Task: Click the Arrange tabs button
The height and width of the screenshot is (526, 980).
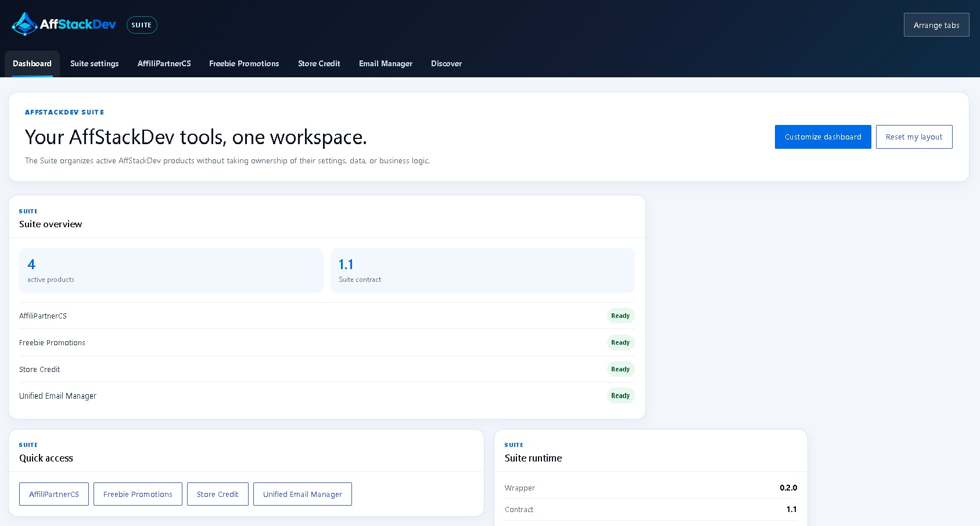Action: click(x=936, y=25)
